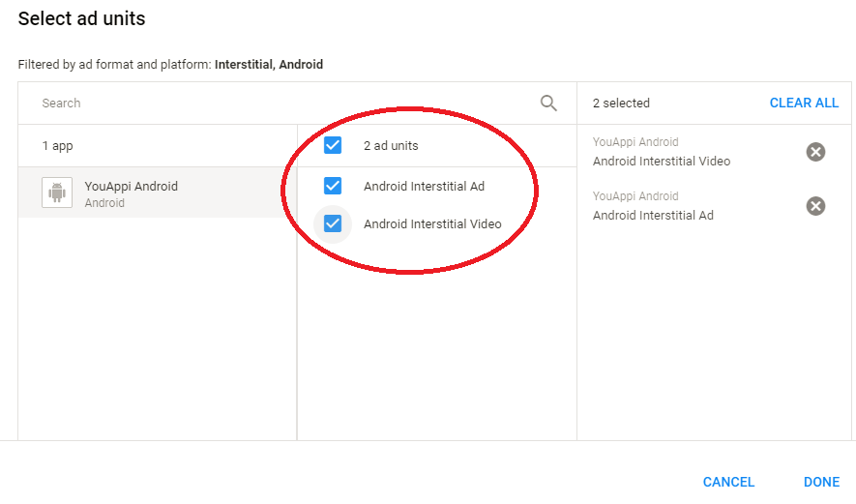The height and width of the screenshot is (504, 856).
Task: Remove Android Interstitial Ad from the selected list
Action: pos(815,206)
